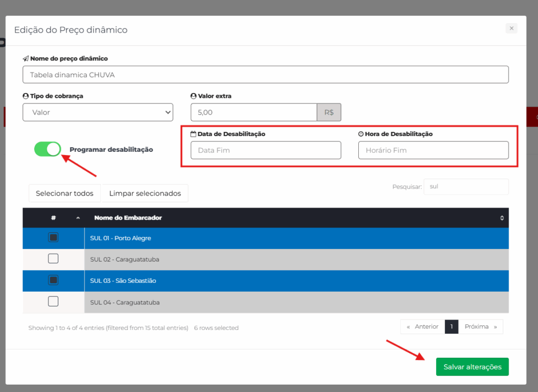Close the Edição do Preço dinâmico dialog

tap(511, 28)
